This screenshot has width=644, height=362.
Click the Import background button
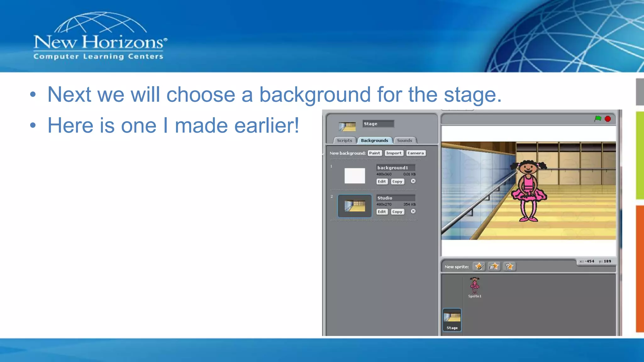394,153
